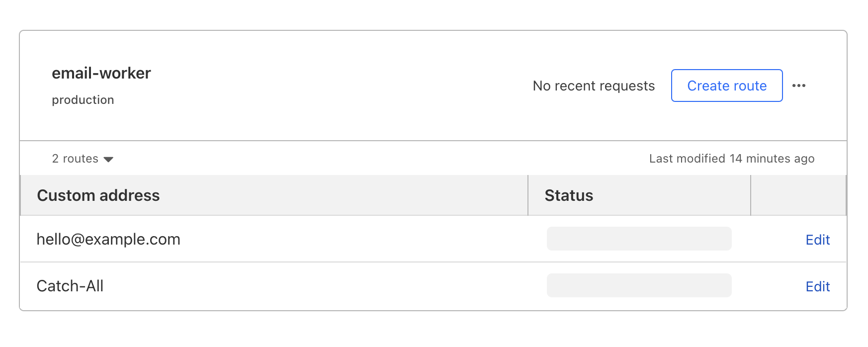868x347 pixels.
Task: Open the email-worker title
Action: pos(101,73)
